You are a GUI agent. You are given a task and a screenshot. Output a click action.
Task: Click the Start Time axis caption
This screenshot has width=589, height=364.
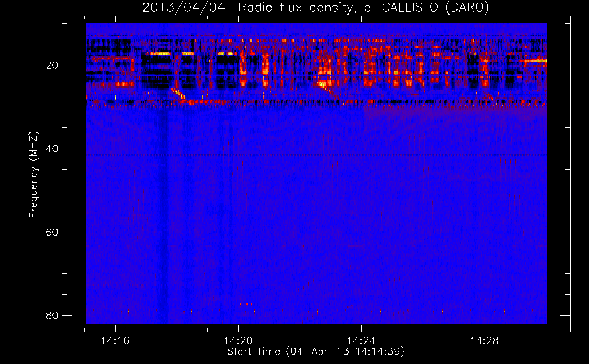(x=316, y=352)
